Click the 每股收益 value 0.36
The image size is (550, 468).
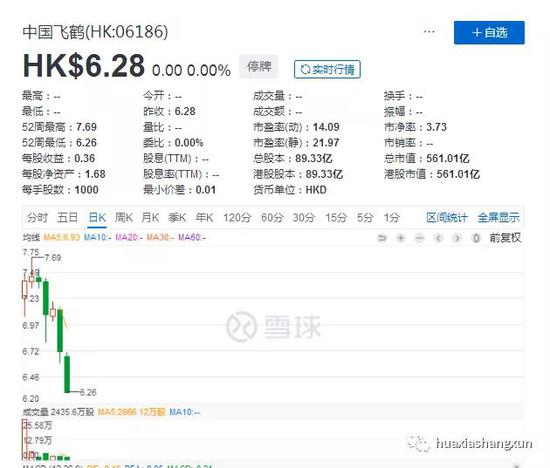click(x=85, y=159)
